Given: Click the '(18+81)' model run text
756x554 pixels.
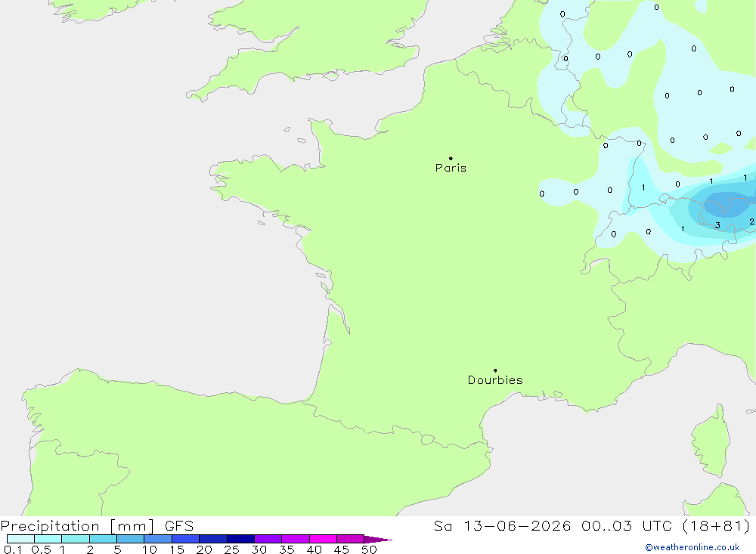Looking at the screenshot, I should tap(717, 526).
